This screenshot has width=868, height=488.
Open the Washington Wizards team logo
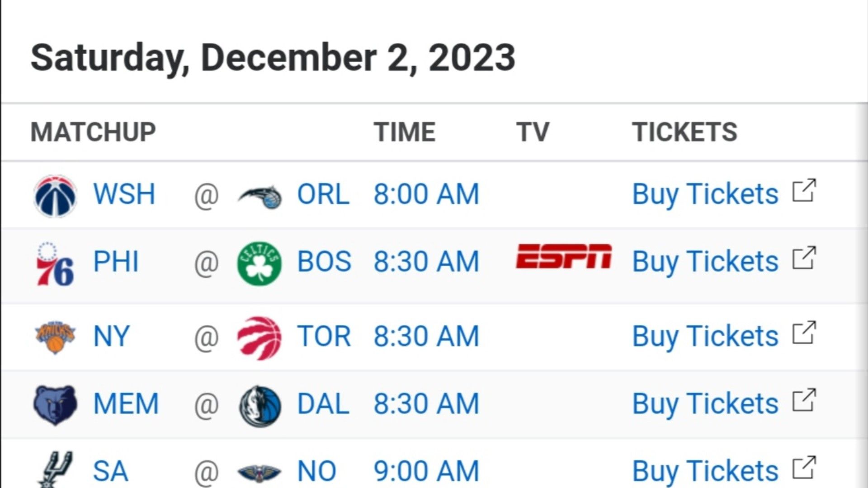click(55, 196)
